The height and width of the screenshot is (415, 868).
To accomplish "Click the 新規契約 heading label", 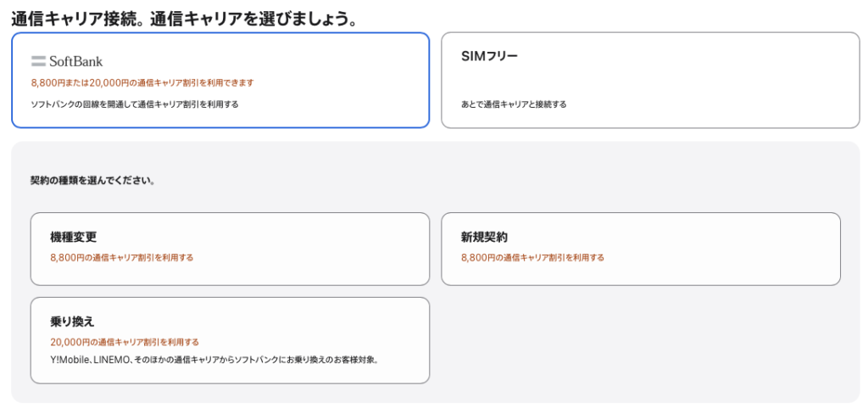I will point(484,237).
